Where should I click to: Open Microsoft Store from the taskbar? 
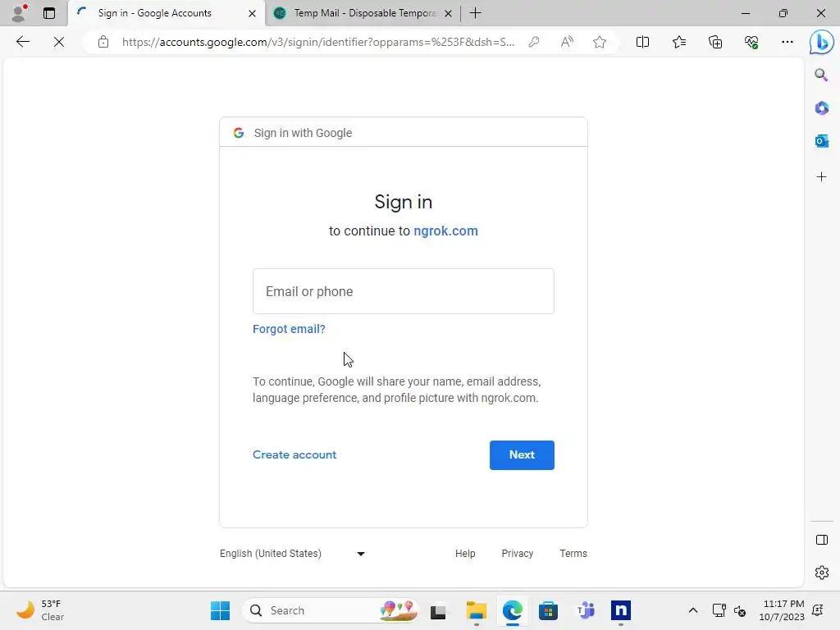coord(548,610)
